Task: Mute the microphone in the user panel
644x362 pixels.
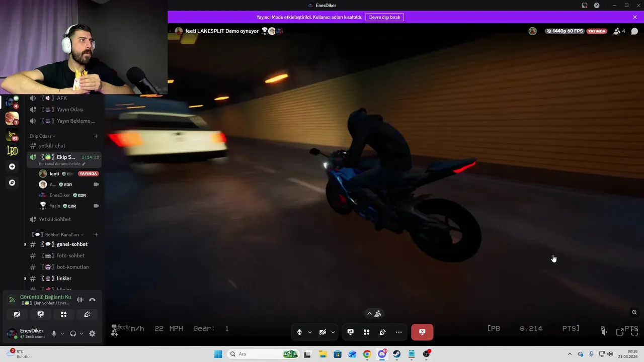Action: coord(54,333)
